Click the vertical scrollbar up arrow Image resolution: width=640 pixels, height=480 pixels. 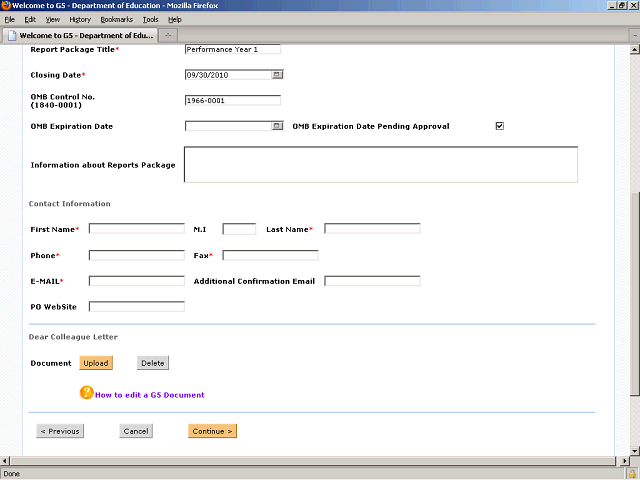point(634,49)
